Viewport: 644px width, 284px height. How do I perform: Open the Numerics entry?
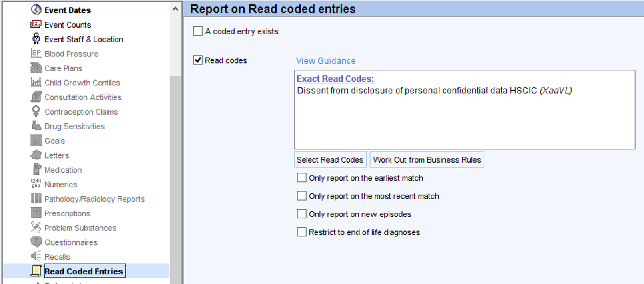61,185
